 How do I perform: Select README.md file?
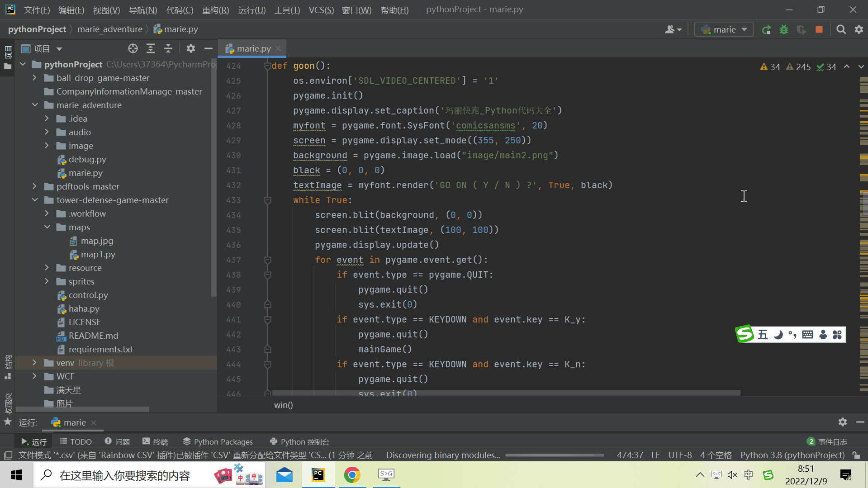click(93, 336)
